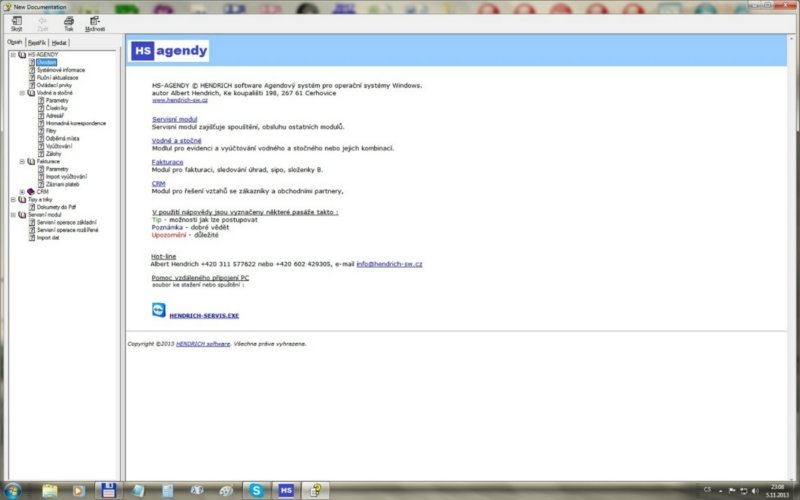The image size is (800, 500).
Task: Select Servisní operace rozšířené in tree
Action: (67, 230)
